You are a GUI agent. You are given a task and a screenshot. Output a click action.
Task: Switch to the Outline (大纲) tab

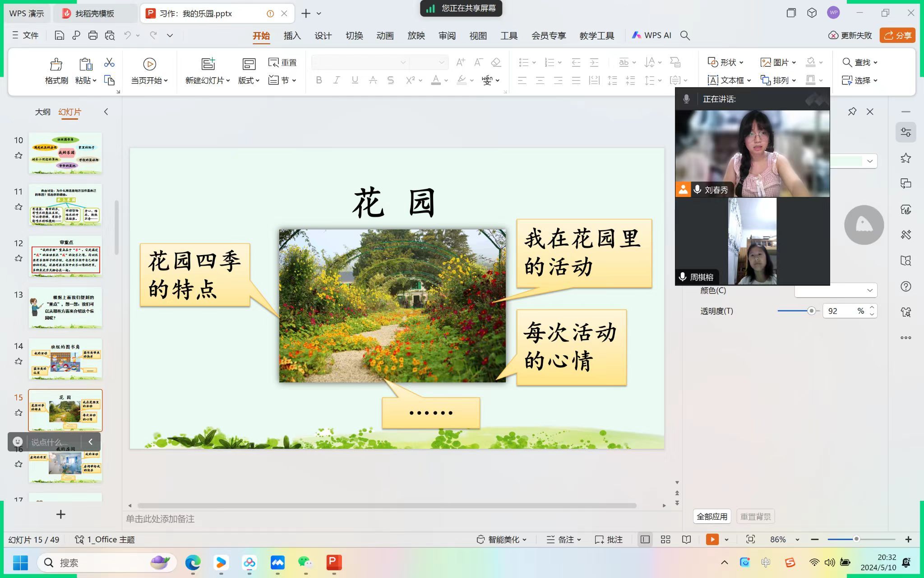click(x=42, y=112)
